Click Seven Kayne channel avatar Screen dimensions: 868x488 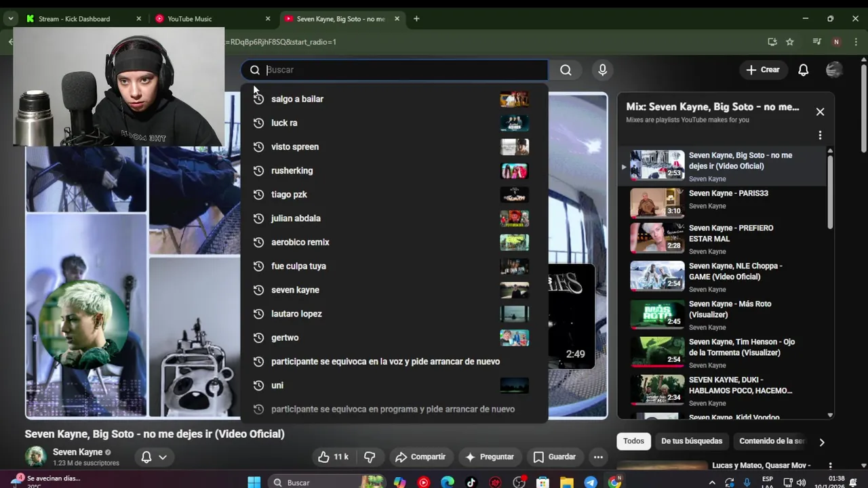[36, 457]
